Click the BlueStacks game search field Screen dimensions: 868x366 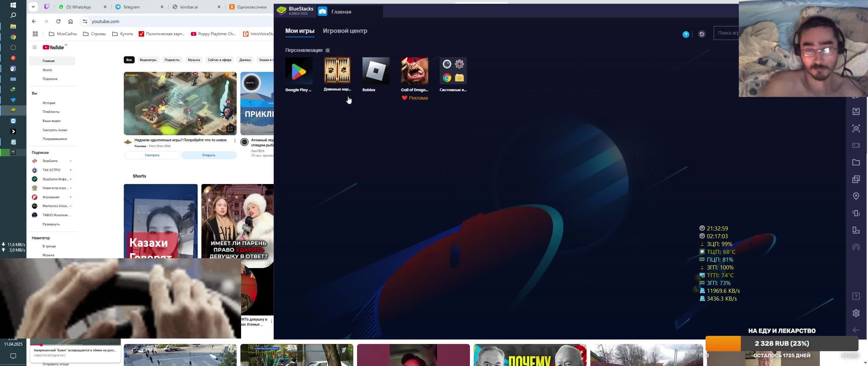click(x=727, y=33)
